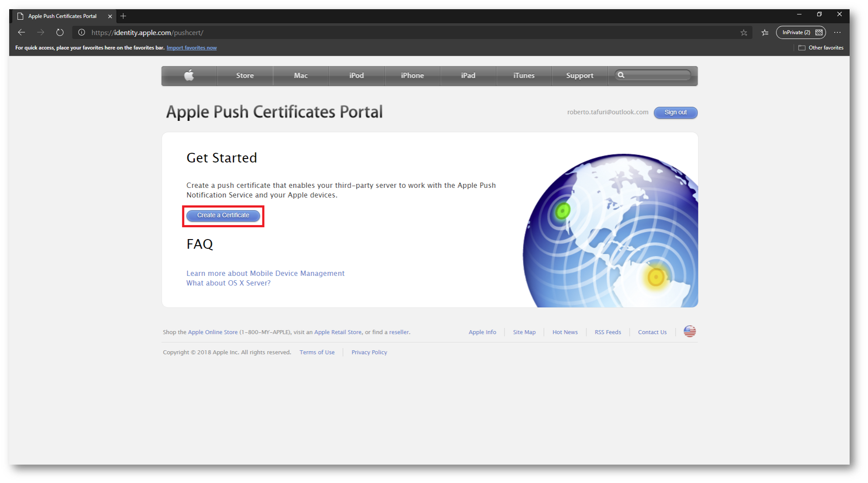Click the US flag region icon
Image resolution: width=868 pixels, height=483 pixels.
pos(690,331)
